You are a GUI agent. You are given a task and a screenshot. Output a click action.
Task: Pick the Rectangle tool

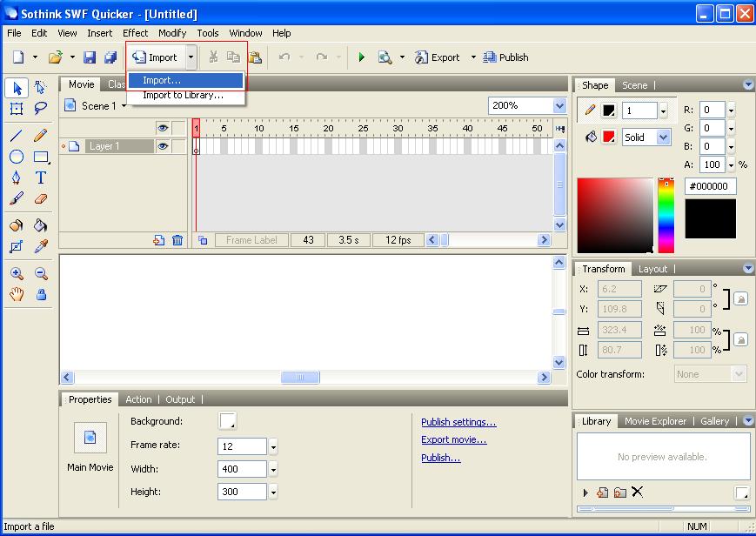coord(41,157)
